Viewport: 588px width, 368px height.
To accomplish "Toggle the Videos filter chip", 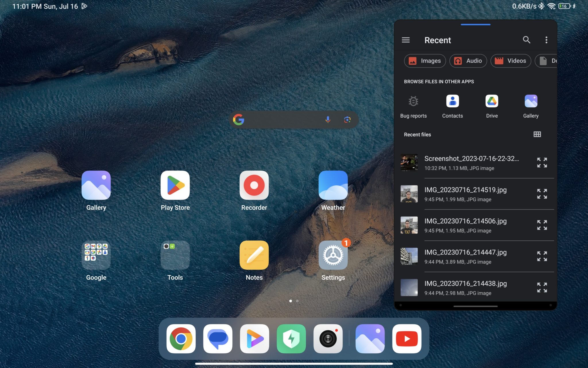I will click(510, 61).
